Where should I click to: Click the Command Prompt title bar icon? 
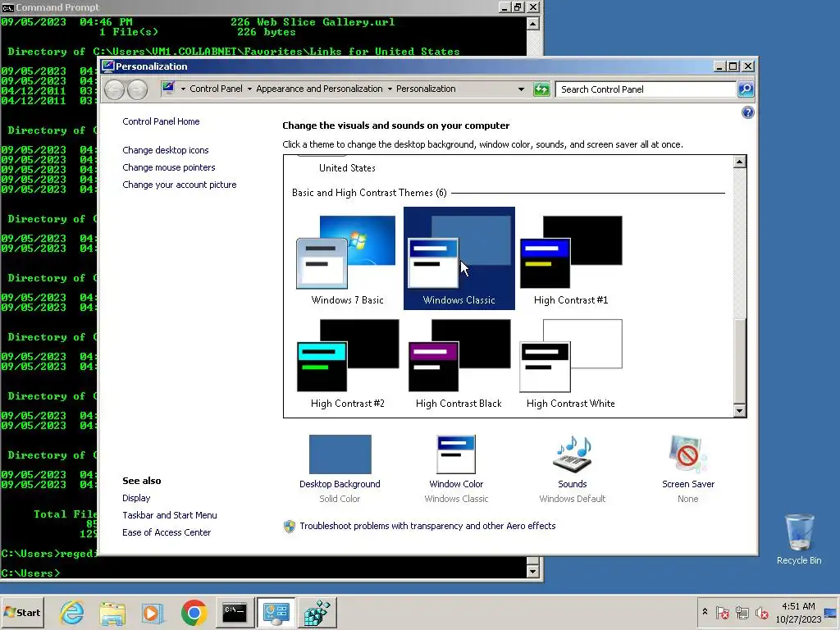(7, 7)
